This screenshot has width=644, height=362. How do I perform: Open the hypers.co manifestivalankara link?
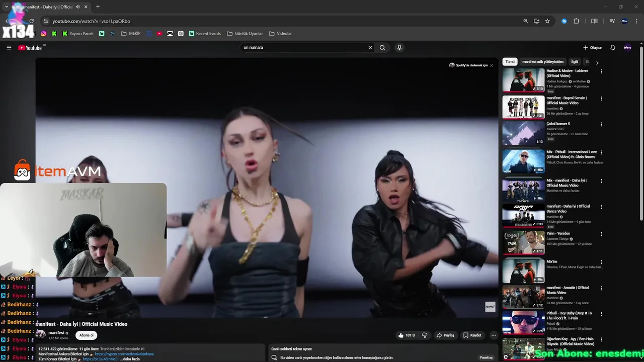(x=125, y=354)
